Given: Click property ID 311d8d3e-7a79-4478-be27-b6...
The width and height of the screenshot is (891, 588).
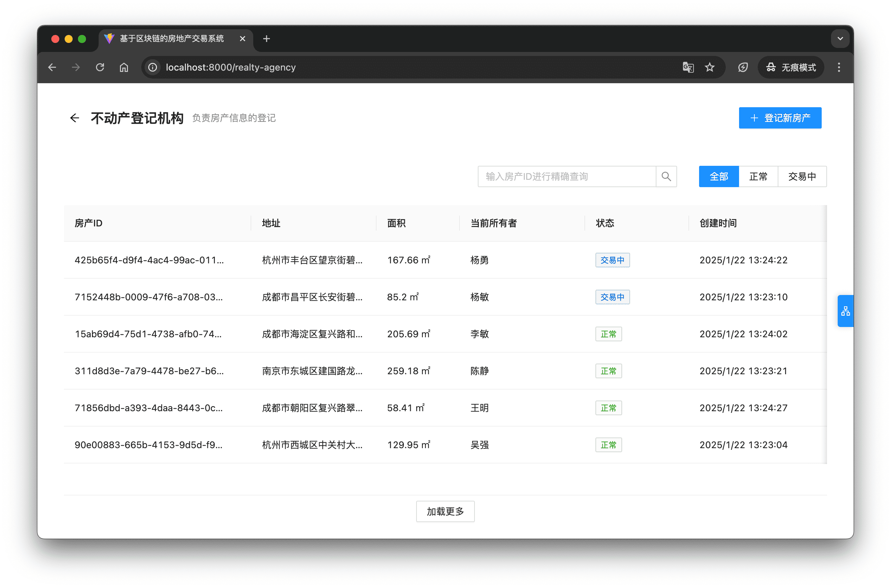Looking at the screenshot, I should coord(149,371).
